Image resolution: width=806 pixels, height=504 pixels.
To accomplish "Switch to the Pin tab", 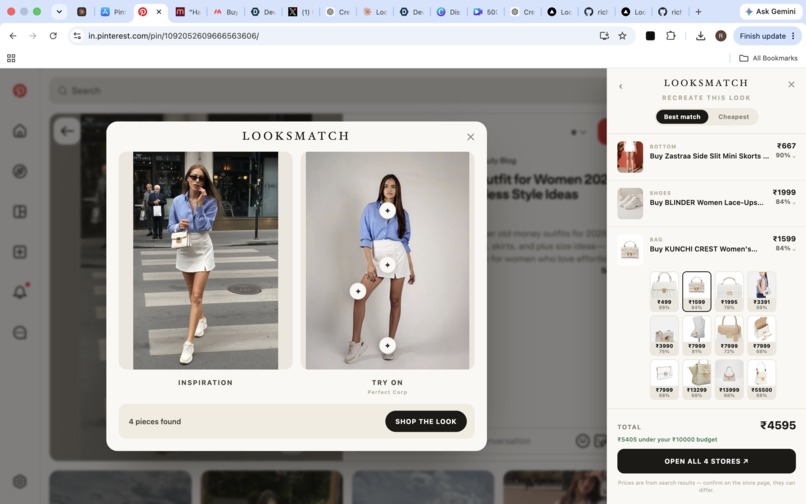I will [x=113, y=12].
